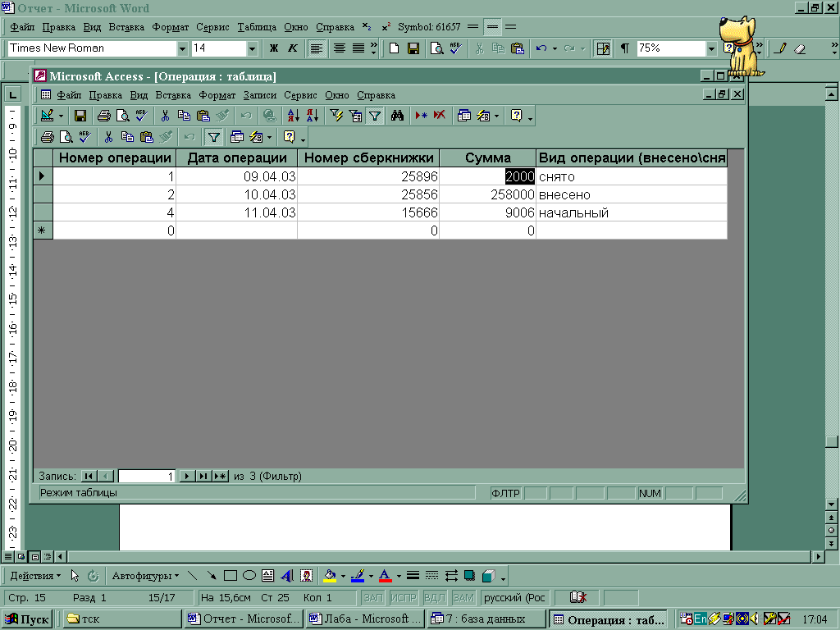This screenshot has width=840, height=630.
Task: Open the Таблица menu in Word
Action: (258, 27)
